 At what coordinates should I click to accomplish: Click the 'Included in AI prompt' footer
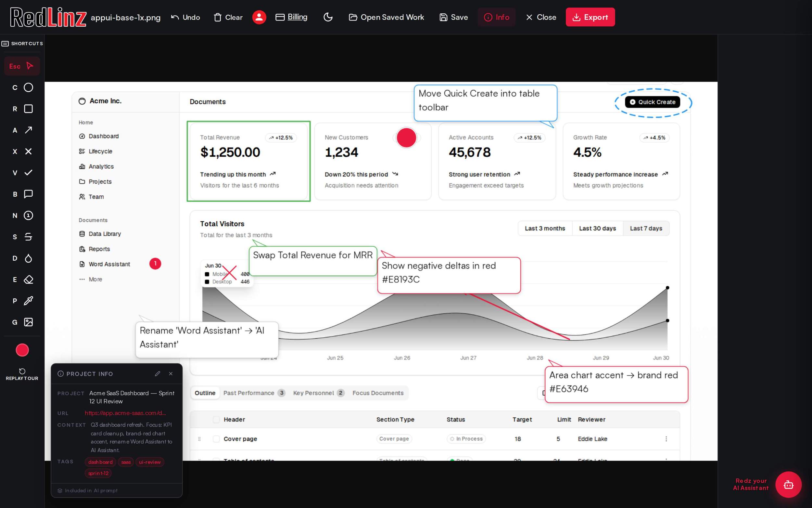pyautogui.click(x=88, y=490)
